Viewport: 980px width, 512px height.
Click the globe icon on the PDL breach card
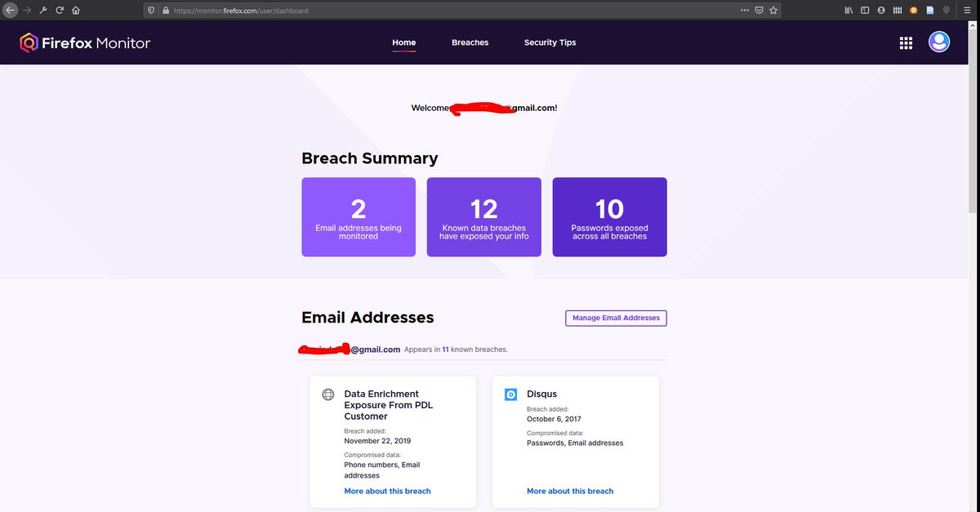(327, 394)
